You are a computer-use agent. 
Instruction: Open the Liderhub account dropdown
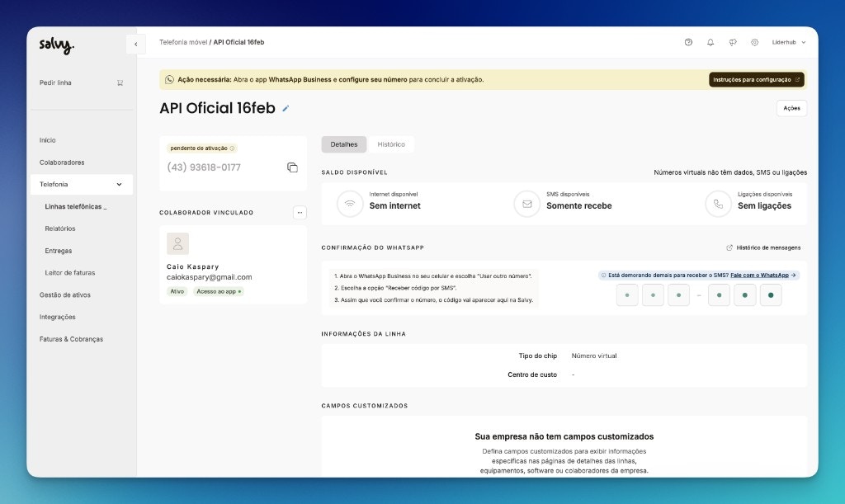(788, 42)
